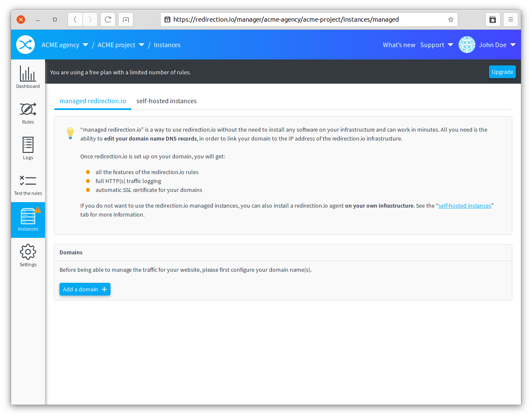Maximize the browser window
This screenshot has width=532, height=417.
coord(55,20)
